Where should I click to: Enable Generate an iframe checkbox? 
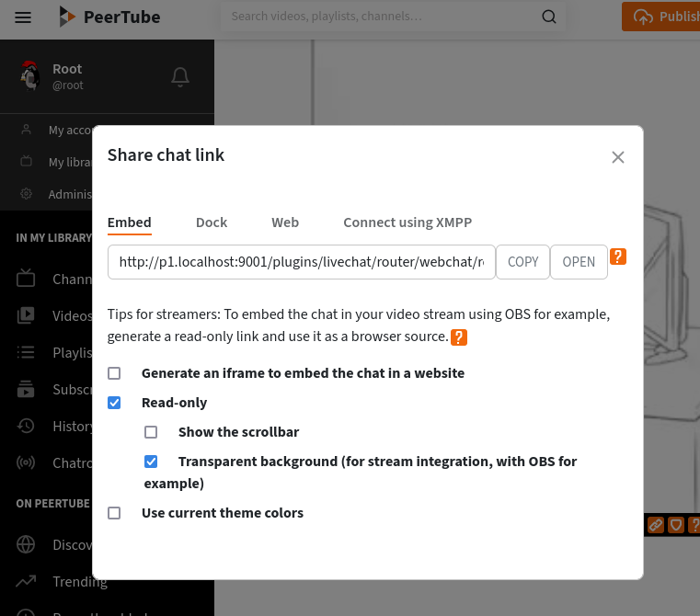114,373
